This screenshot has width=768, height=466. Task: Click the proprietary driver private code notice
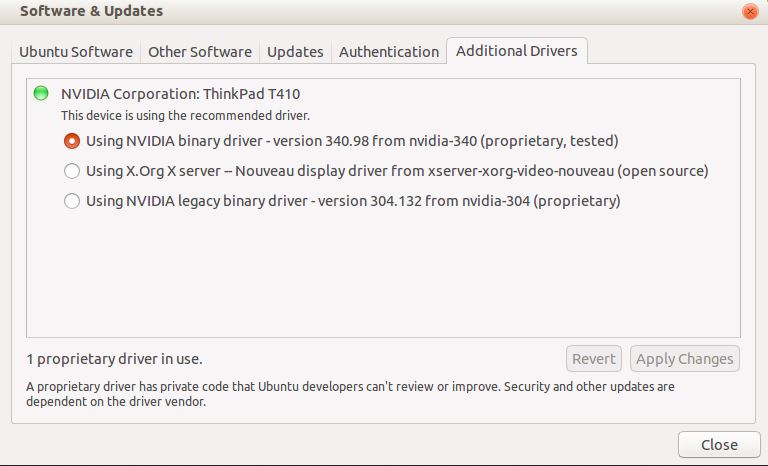click(350, 394)
